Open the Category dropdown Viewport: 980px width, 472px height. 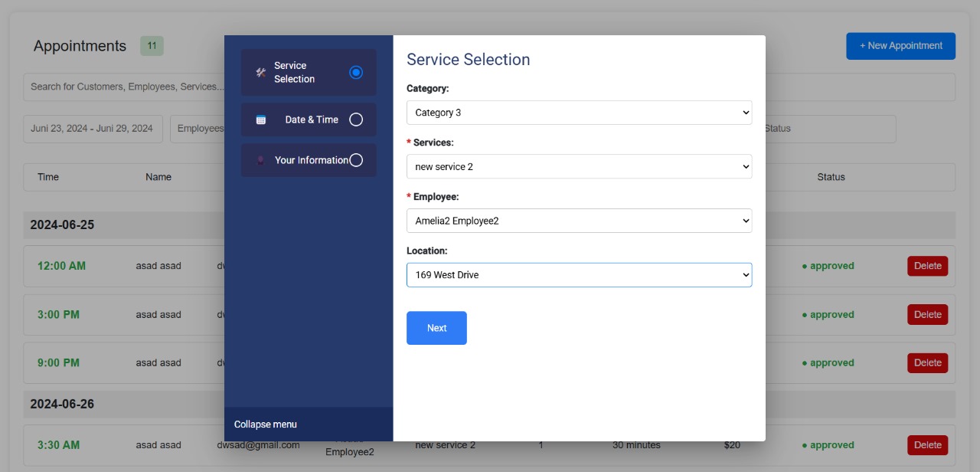coord(579,112)
